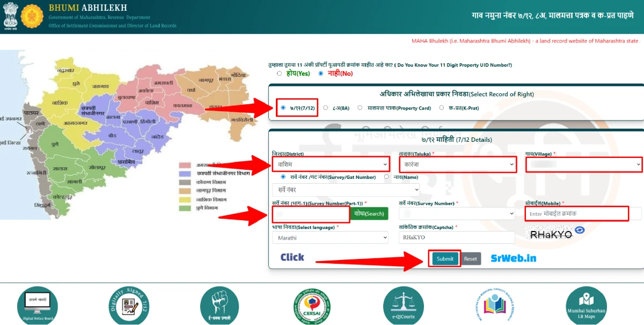
Task: Click the Reset button
Action: pyautogui.click(x=471, y=258)
